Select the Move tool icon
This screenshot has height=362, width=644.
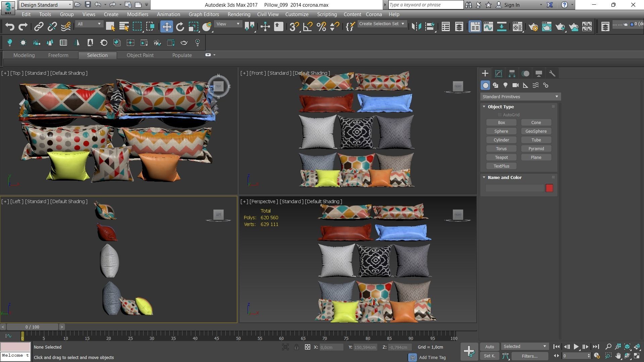pyautogui.click(x=166, y=27)
